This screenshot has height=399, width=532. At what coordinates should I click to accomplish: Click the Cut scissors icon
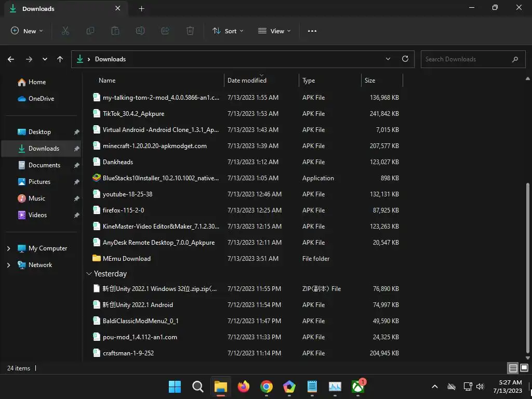tap(65, 31)
